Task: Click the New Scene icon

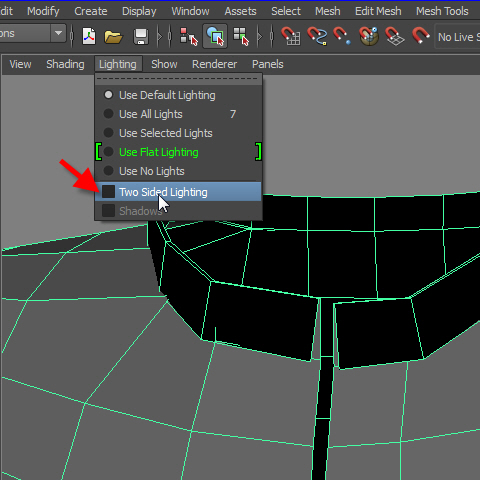Action: point(89,36)
